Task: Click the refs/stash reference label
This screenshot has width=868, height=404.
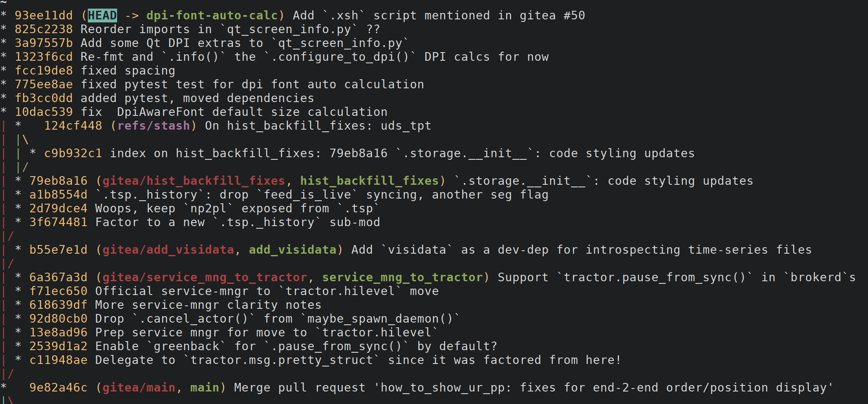Action: pyautogui.click(x=154, y=126)
